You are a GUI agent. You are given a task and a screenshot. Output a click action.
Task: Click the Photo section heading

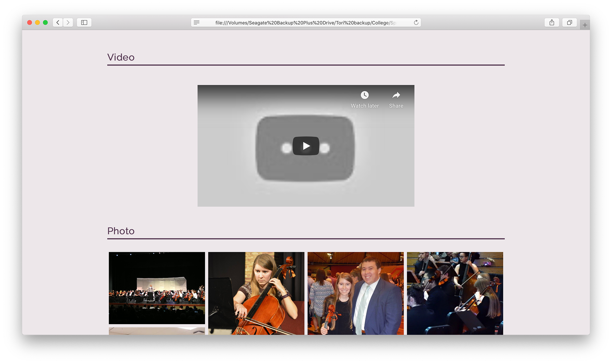pos(121,231)
